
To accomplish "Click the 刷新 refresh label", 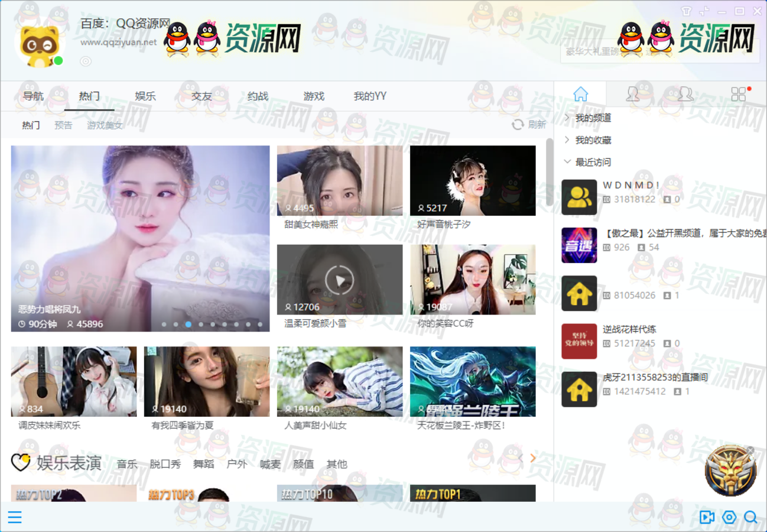I will click(537, 125).
